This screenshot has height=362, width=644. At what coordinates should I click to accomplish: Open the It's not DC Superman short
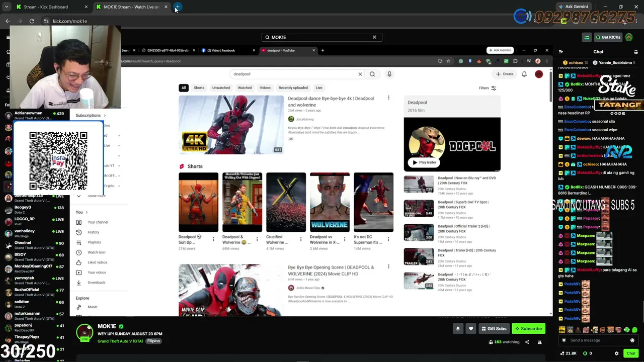click(x=373, y=202)
